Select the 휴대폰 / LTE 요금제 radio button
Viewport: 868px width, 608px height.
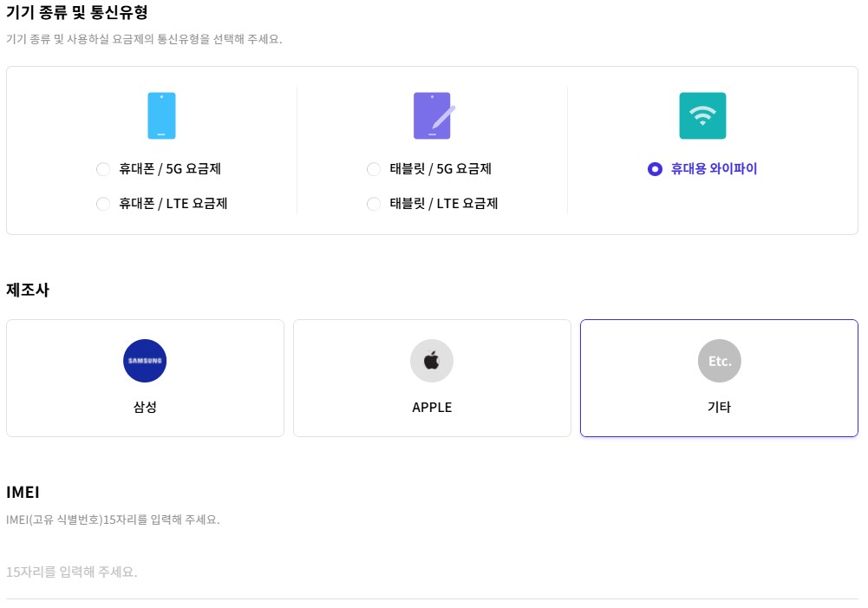103,204
